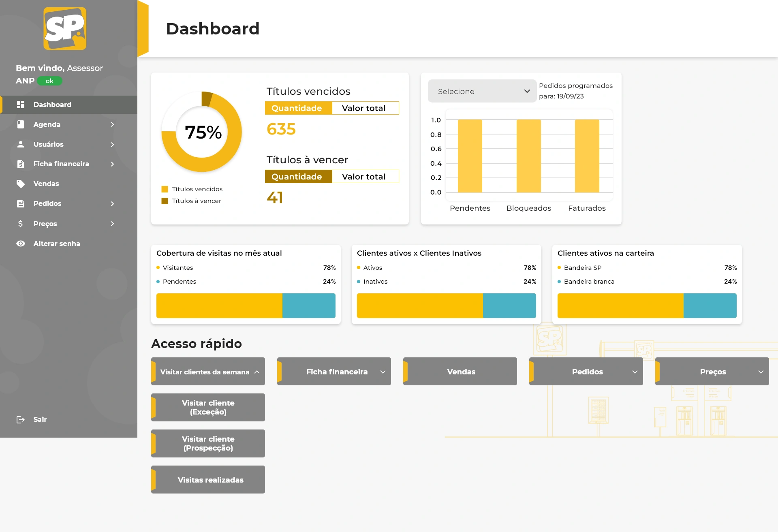
Task: Click the Alterar senha eye icon
Action: 21,244
